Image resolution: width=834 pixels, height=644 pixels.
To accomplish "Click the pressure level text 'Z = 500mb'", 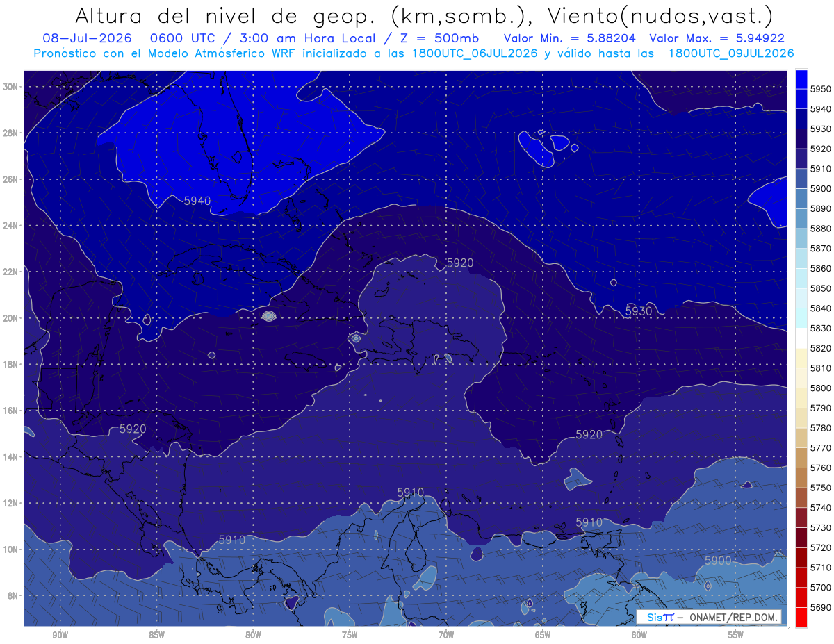I will pyautogui.click(x=439, y=38).
